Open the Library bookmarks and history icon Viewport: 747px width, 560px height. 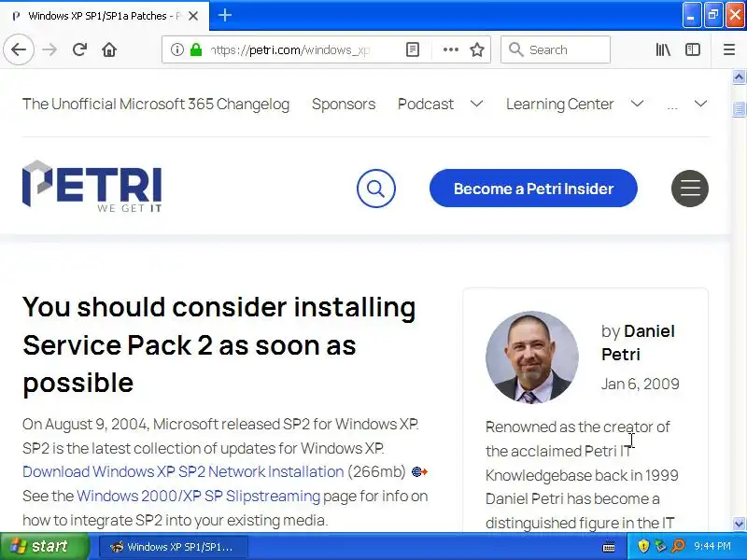point(663,49)
